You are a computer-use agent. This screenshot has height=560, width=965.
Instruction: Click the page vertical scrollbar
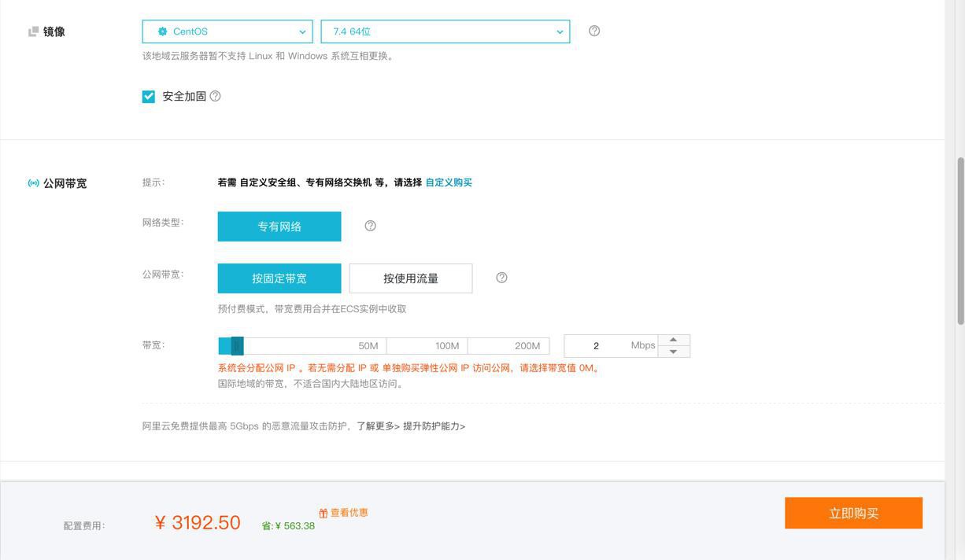(x=960, y=240)
